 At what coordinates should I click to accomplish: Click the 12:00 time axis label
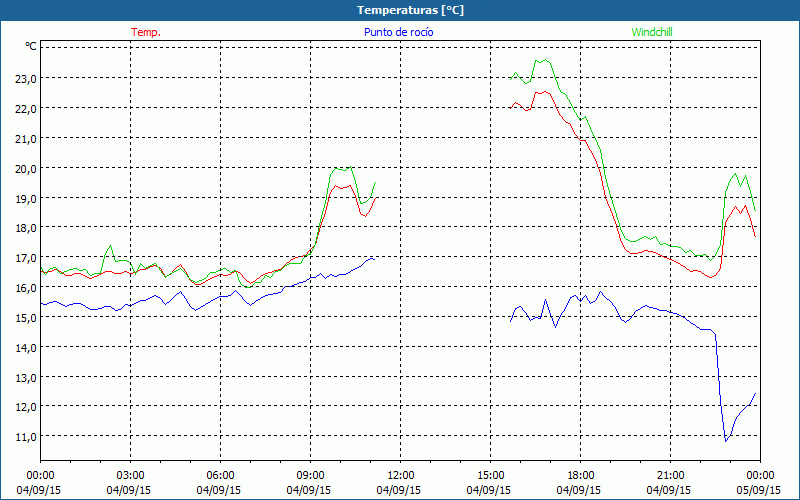click(x=401, y=475)
